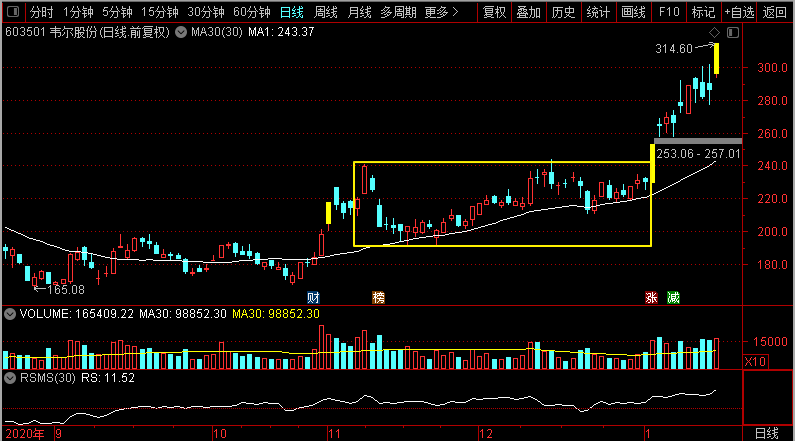Image resolution: width=795 pixels, height=441 pixels.
Task: Click the X10 volume scale label
Action: [758, 361]
